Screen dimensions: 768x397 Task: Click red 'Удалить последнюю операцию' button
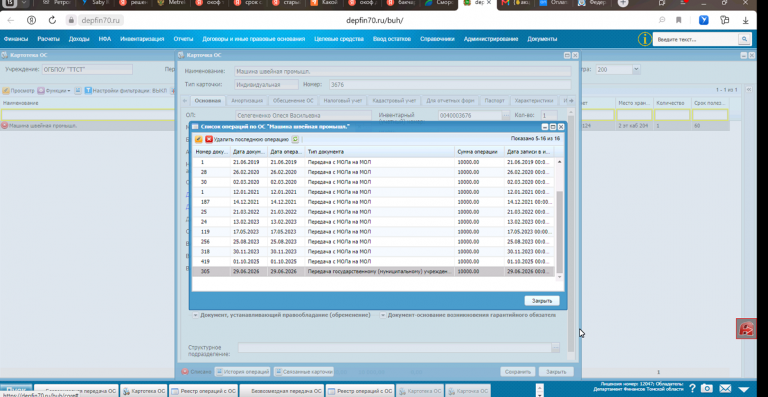(x=247, y=140)
